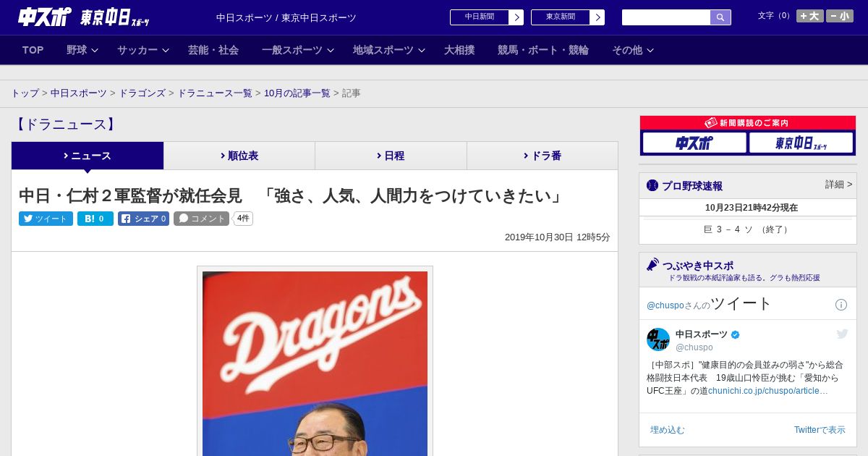This screenshot has width=868, height=456.
Task: Expand the 野球 menu
Action: click(82, 50)
